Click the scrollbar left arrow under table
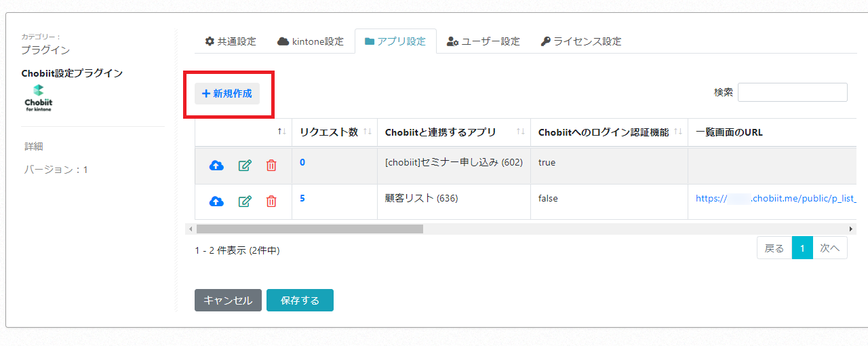This screenshot has height=346, width=868. 191,229
